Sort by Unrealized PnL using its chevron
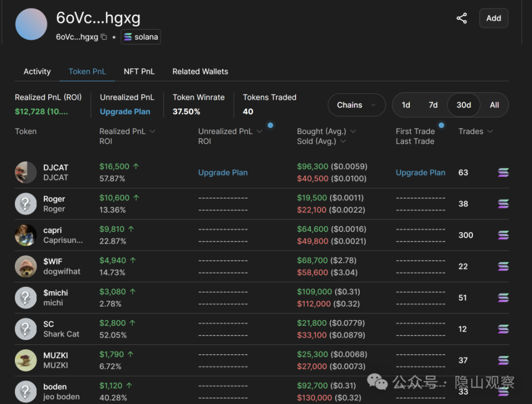The image size is (532, 404). pyautogui.click(x=259, y=131)
